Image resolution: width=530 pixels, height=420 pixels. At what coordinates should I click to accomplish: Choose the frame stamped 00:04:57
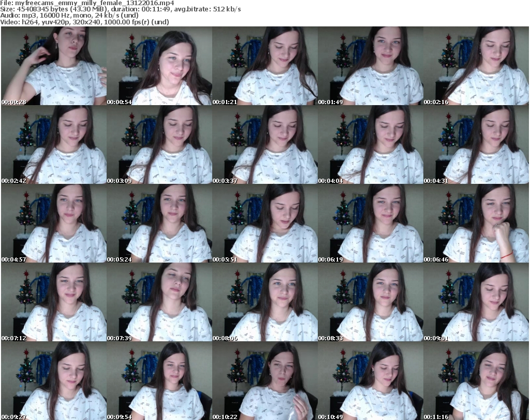(54, 223)
